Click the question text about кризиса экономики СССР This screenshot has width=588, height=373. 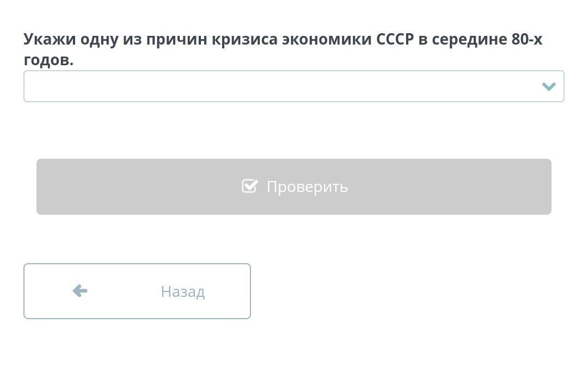(283, 40)
